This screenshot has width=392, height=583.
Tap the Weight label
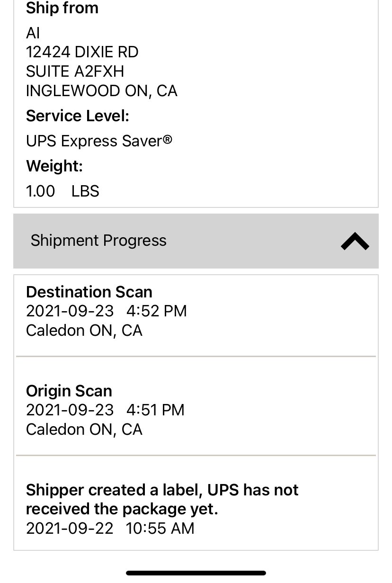pyautogui.click(x=54, y=166)
